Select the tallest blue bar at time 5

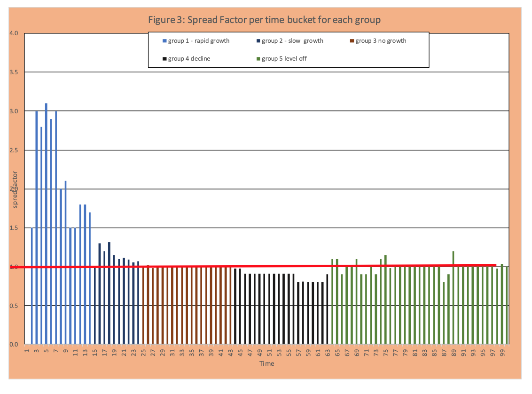tap(46, 224)
